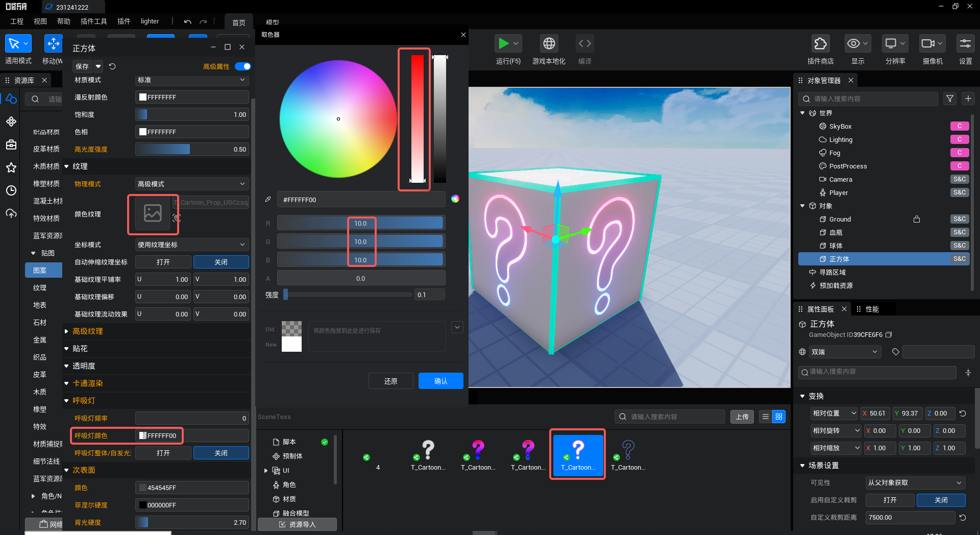This screenshot has width=980, height=535.
Task: Open game localization globe icon
Action: [549, 43]
